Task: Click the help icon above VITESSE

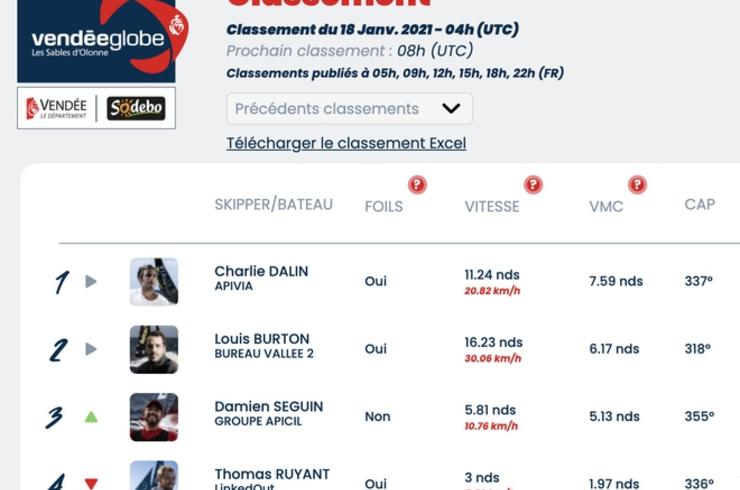Action: tap(533, 184)
